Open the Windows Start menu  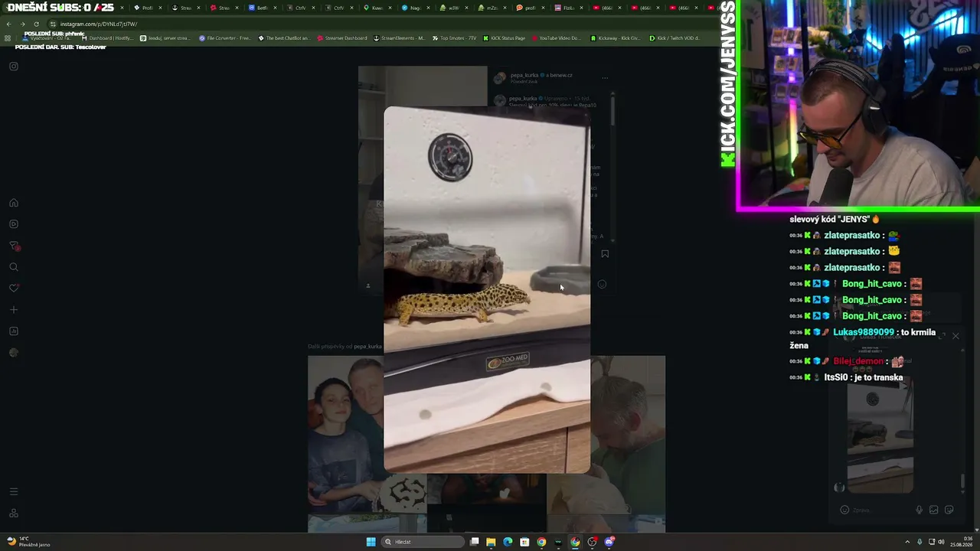[x=371, y=542]
